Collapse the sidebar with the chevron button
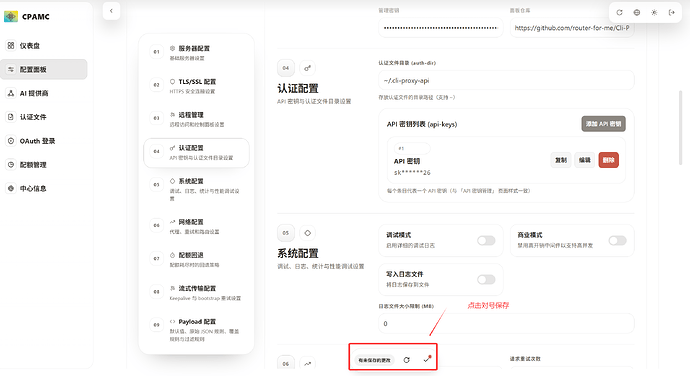 [x=111, y=11]
